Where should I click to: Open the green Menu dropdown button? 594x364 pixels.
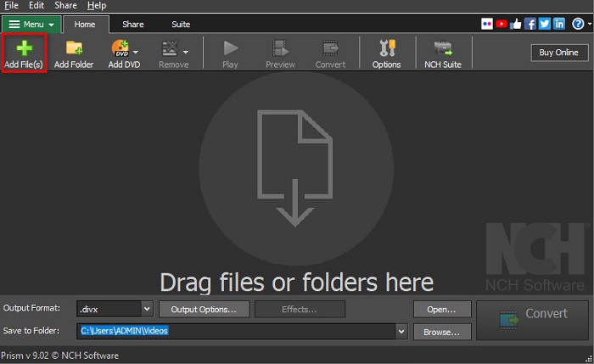(x=31, y=25)
